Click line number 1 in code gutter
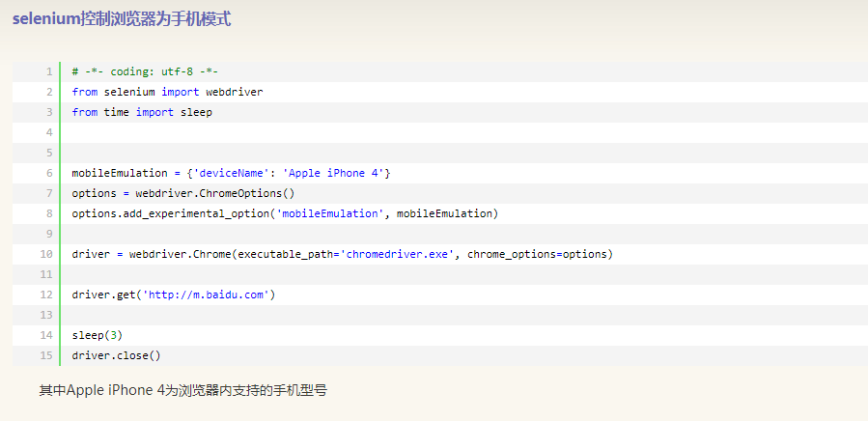The width and height of the screenshot is (868, 421). [49, 71]
